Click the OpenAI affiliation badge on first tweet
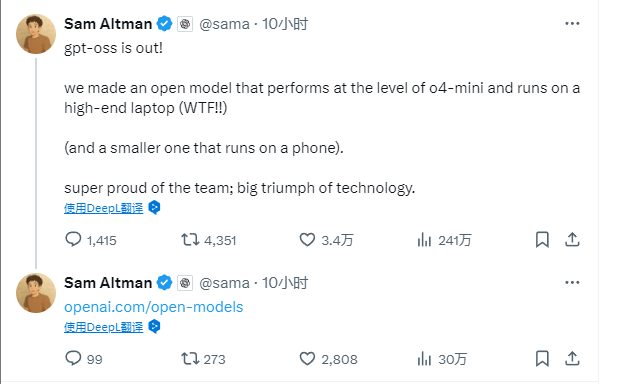 click(185, 24)
